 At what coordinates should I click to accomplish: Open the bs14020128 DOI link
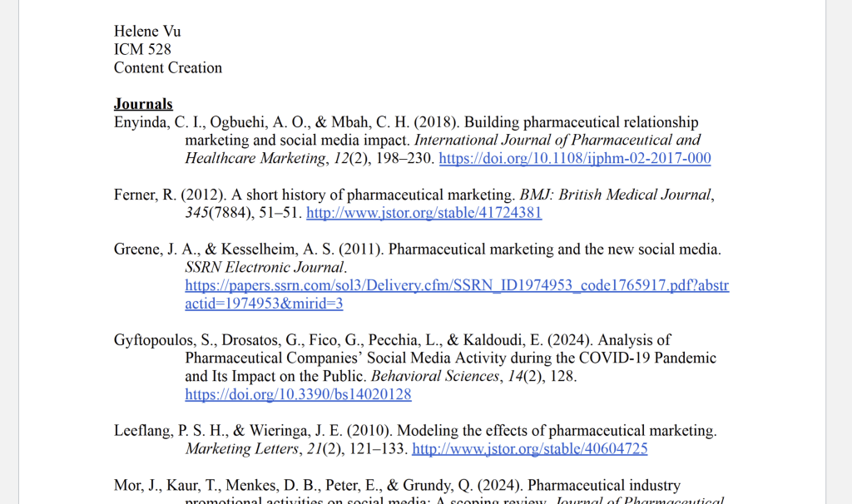[298, 395]
